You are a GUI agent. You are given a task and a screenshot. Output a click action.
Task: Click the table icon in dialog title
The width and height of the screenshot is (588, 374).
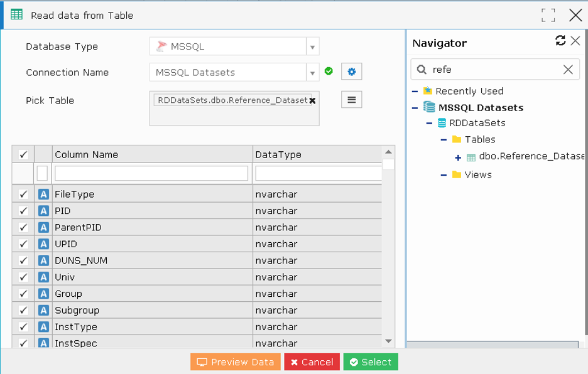(16, 15)
